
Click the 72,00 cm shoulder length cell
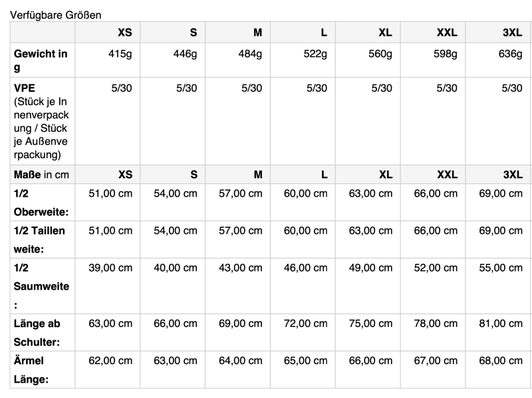[x=306, y=324]
